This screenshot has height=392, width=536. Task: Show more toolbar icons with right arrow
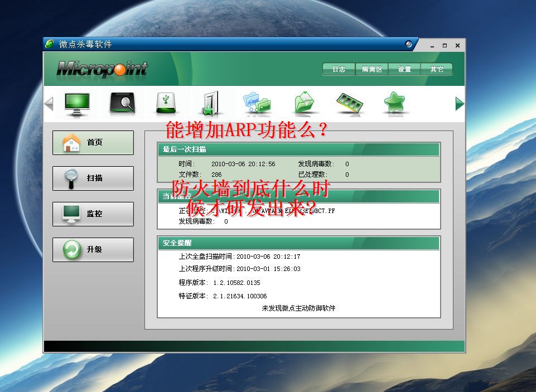pyautogui.click(x=460, y=104)
